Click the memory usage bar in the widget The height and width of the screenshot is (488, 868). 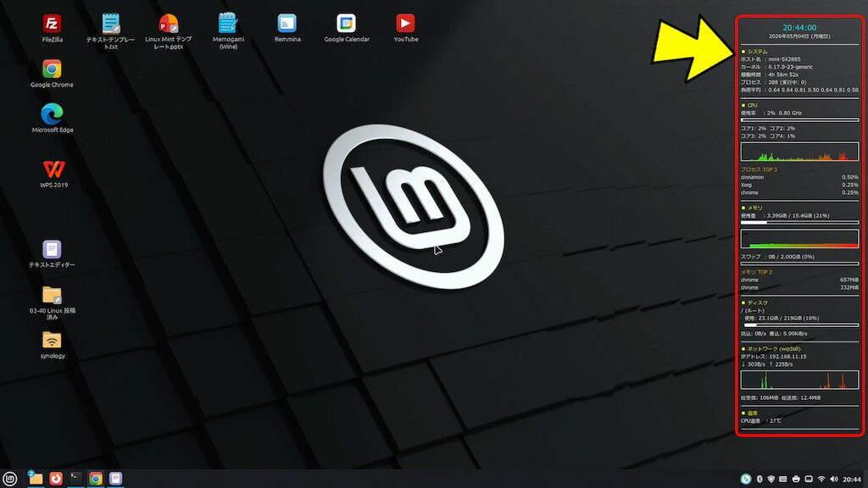[x=800, y=223]
